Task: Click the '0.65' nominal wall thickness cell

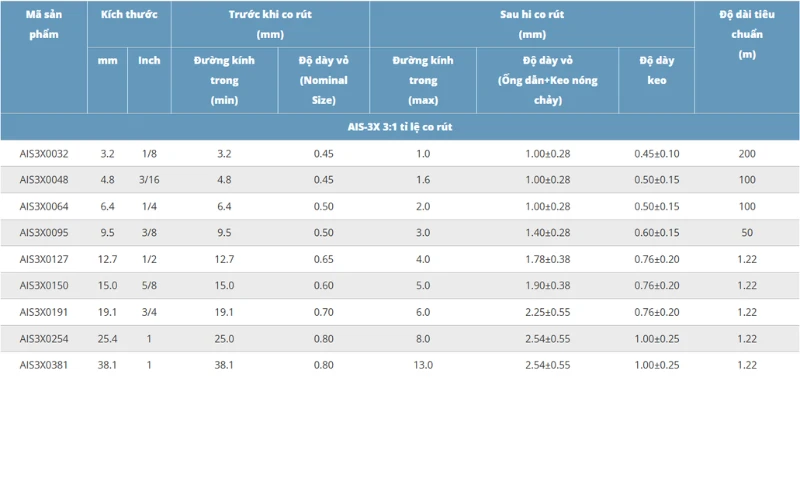Action: [323, 259]
